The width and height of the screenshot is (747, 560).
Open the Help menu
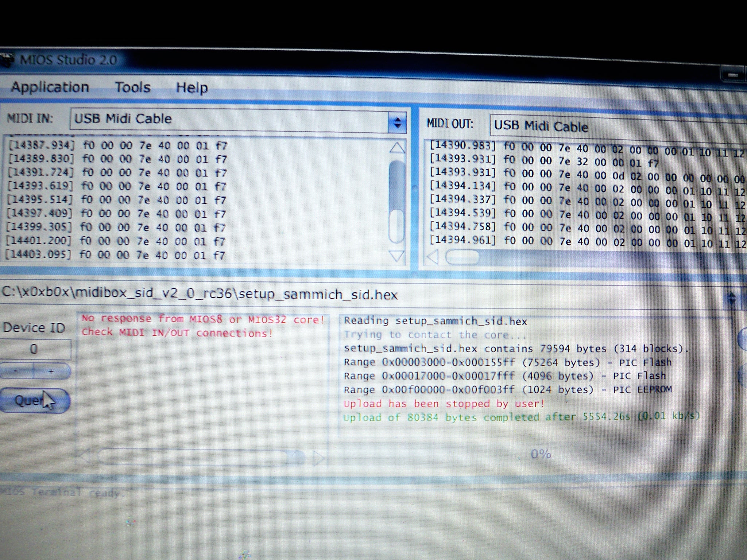coord(192,88)
